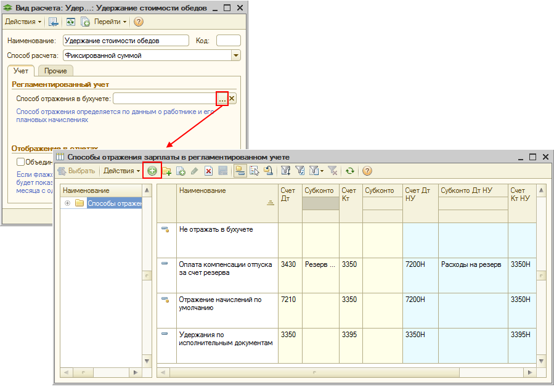Click the Add new group folder icon
The height and width of the screenshot is (392, 554).
[166, 171]
